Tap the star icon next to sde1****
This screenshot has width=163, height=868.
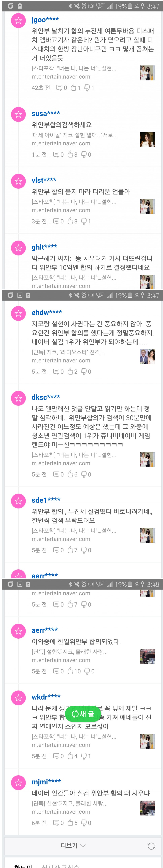[18, 501]
